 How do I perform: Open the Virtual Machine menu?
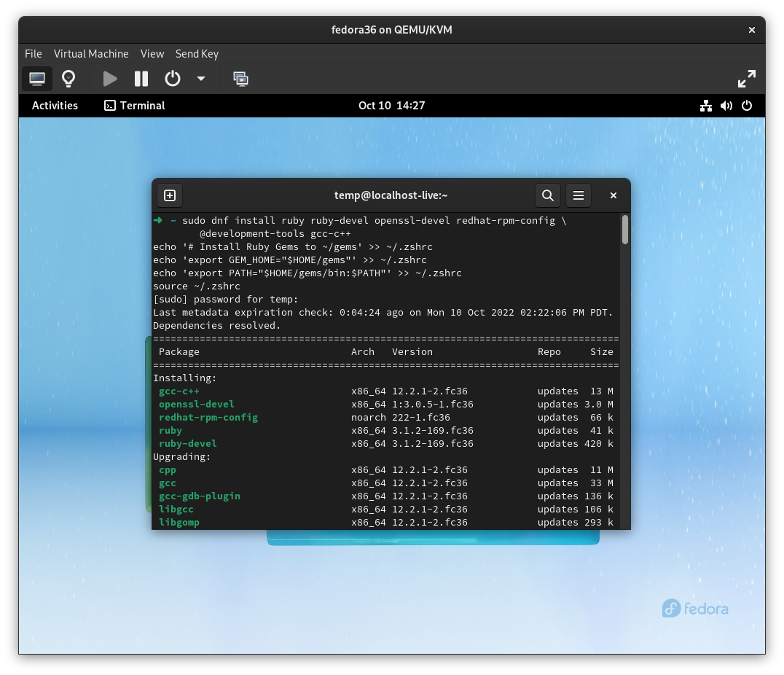click(x=91, y=53)
